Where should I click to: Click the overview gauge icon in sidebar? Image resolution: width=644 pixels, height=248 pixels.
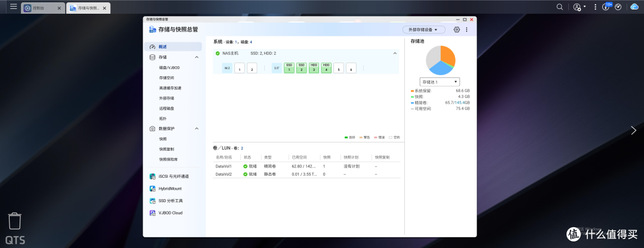click(x=153, y=47)
